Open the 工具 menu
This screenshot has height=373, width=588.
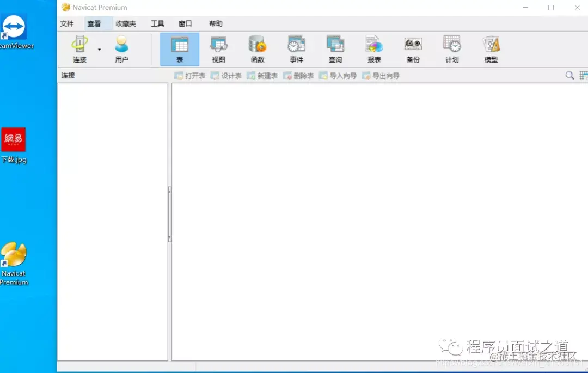click(157, 23)
